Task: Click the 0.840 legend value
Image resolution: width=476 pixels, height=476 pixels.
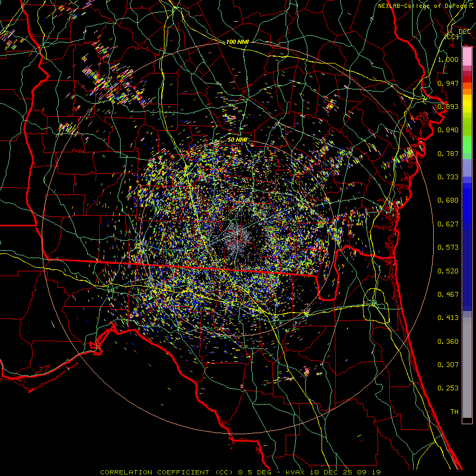Action: pos(448,130)
